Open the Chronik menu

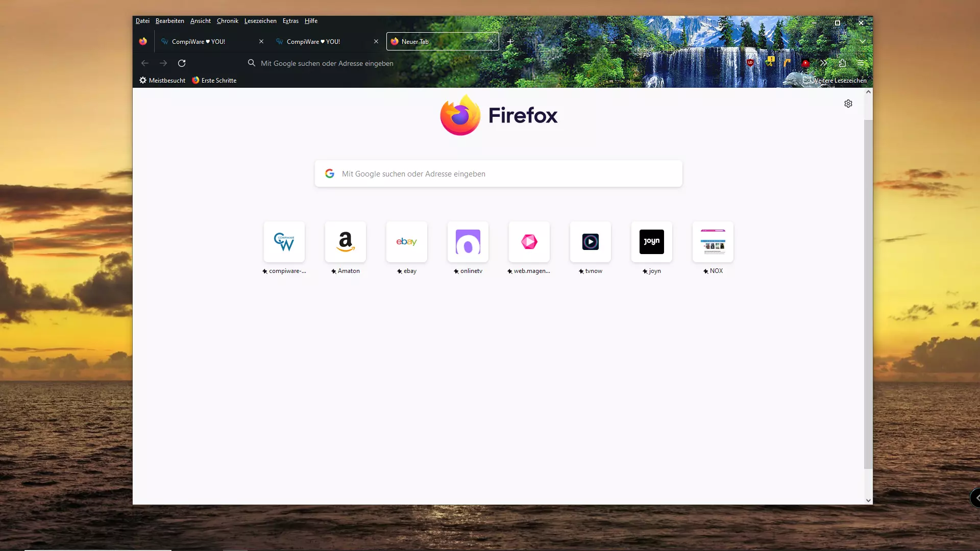pos(228,21)
